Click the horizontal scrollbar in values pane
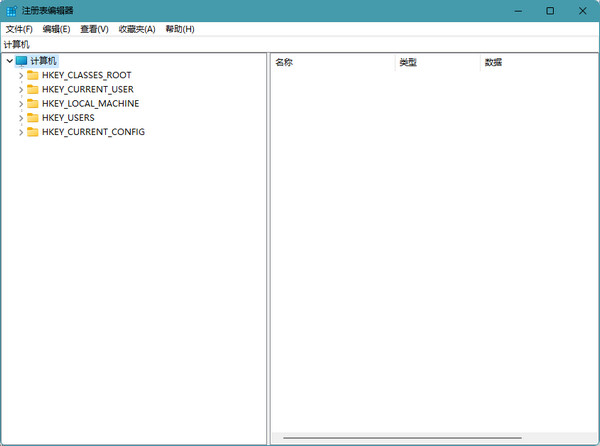This screenshot has width=600, height=446. point(402,438)
